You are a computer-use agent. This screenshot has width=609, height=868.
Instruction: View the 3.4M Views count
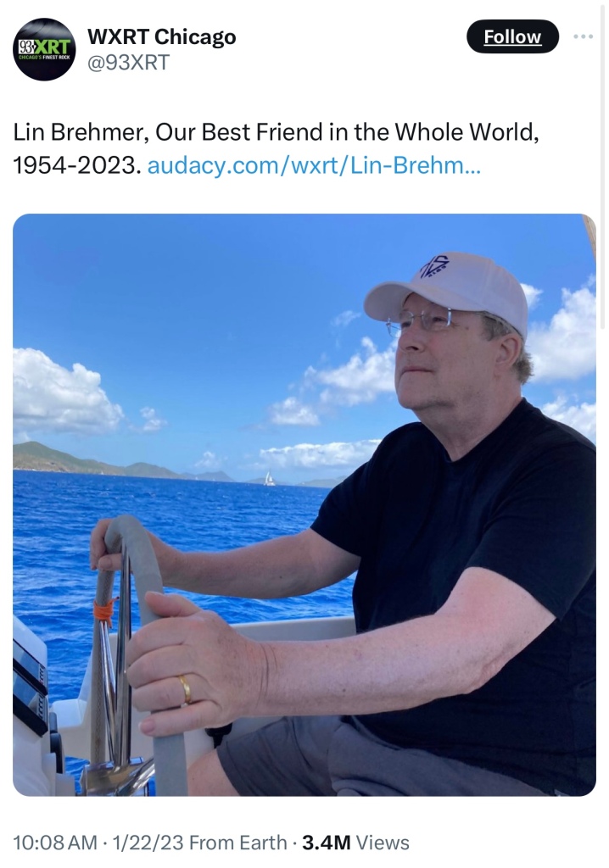[355, 843]
